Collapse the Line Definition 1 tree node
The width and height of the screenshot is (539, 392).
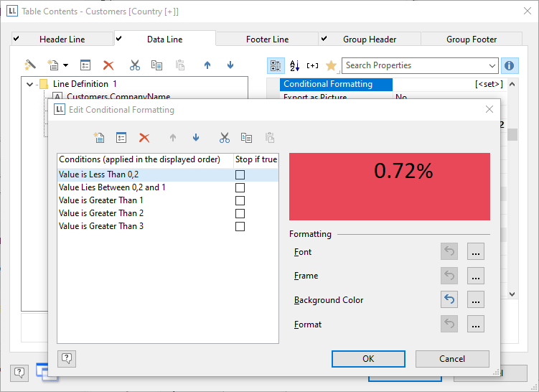[x=30, y=84]
